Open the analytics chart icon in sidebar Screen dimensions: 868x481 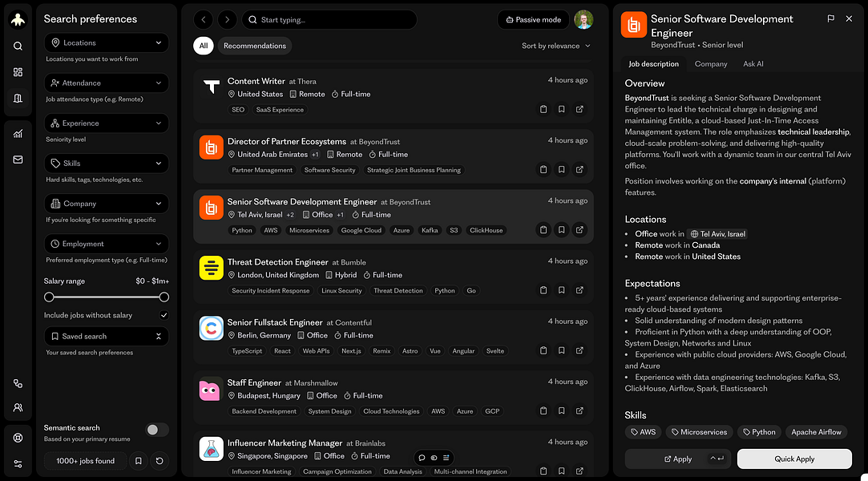click(x=18, y=133)
